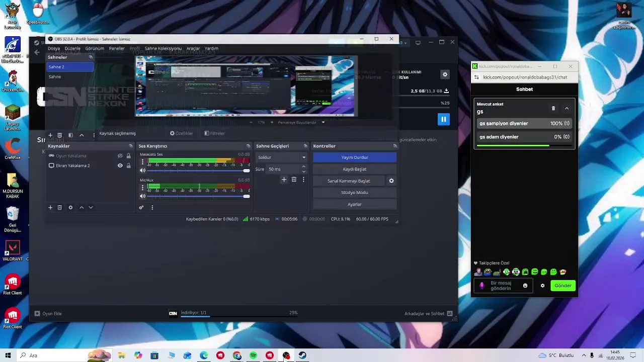Collapse the Mevcut anket poll

[x=567, y=108]
